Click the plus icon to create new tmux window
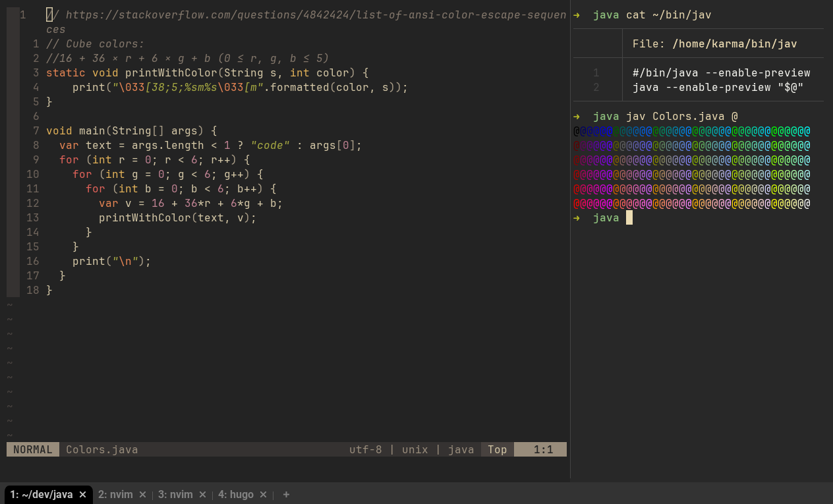Screen dimensions: 833x504 286,494
